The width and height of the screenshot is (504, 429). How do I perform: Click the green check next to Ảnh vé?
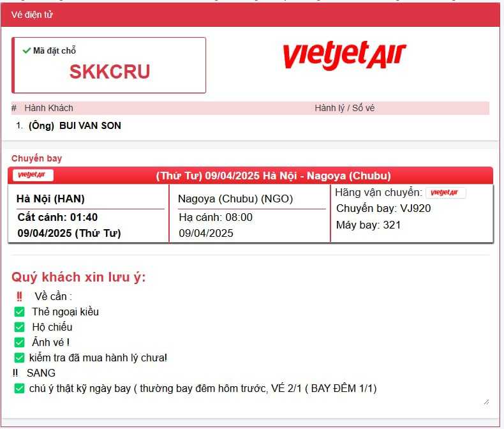(19, 342)
